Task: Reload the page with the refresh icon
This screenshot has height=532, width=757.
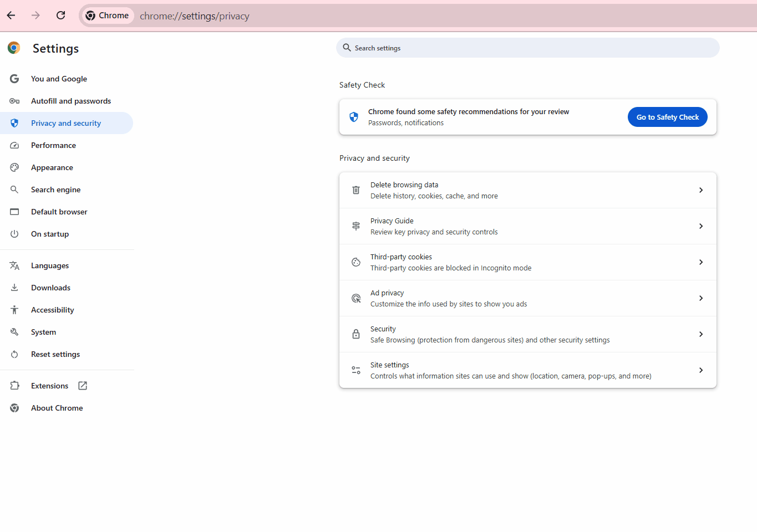Action: (x=61, y=16)
